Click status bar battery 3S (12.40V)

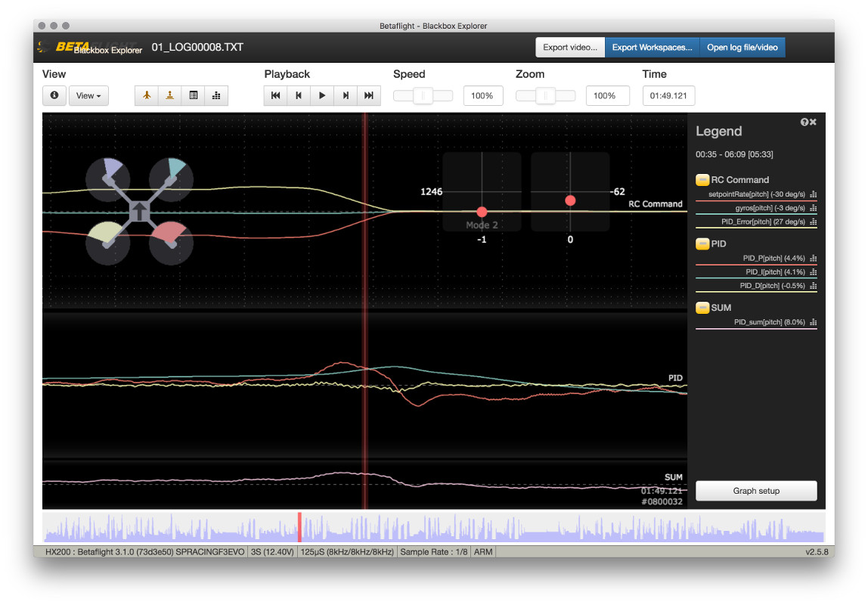tap(272, 552)
